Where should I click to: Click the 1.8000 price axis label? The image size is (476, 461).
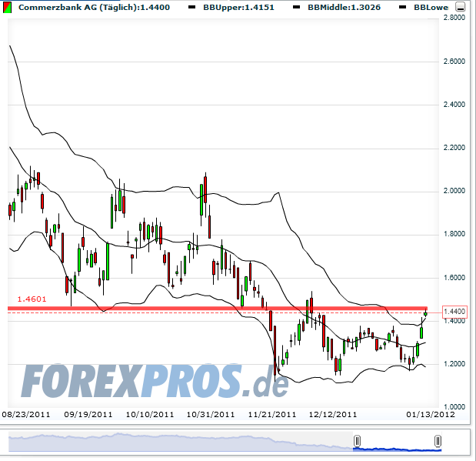point(454,234)
